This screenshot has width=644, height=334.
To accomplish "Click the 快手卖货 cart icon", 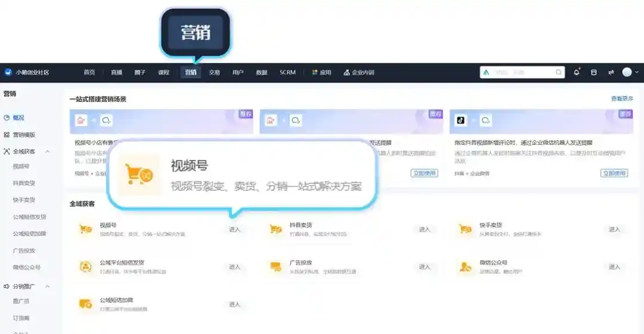I will pyautogui.click(x=465, y=229).
